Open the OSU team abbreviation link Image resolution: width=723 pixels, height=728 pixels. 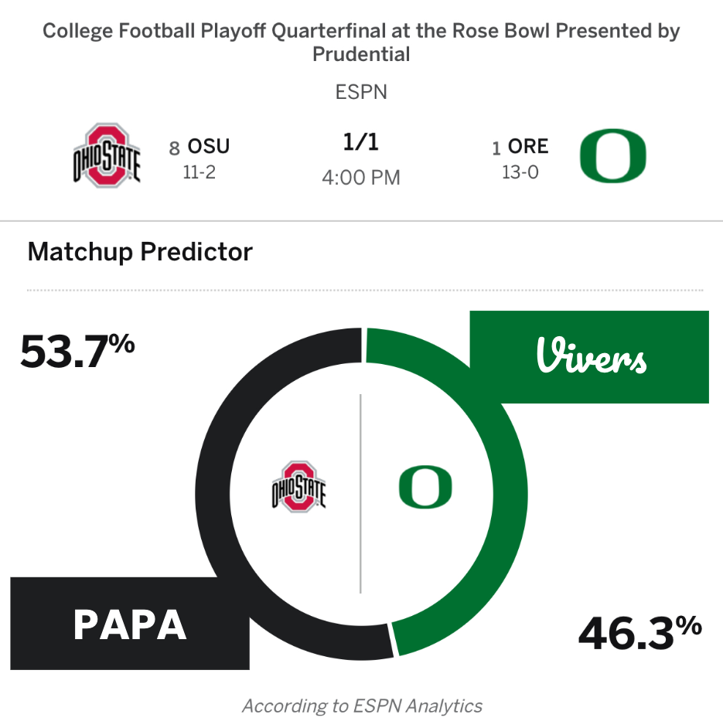pyautogui.click(x=209, y=146)
